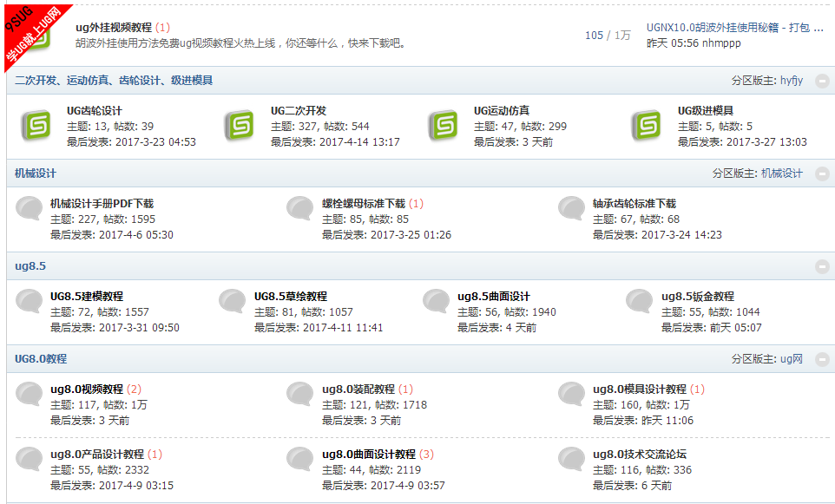Open latest post UGNX10.0胡波外挂使用秘籍
Image resolution: width=835 pixels, height=504 pixels.
[735, 27]
